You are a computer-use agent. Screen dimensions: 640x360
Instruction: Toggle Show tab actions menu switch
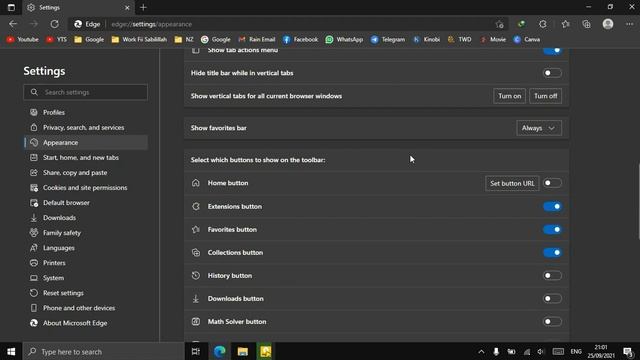(x=552, y=51)
